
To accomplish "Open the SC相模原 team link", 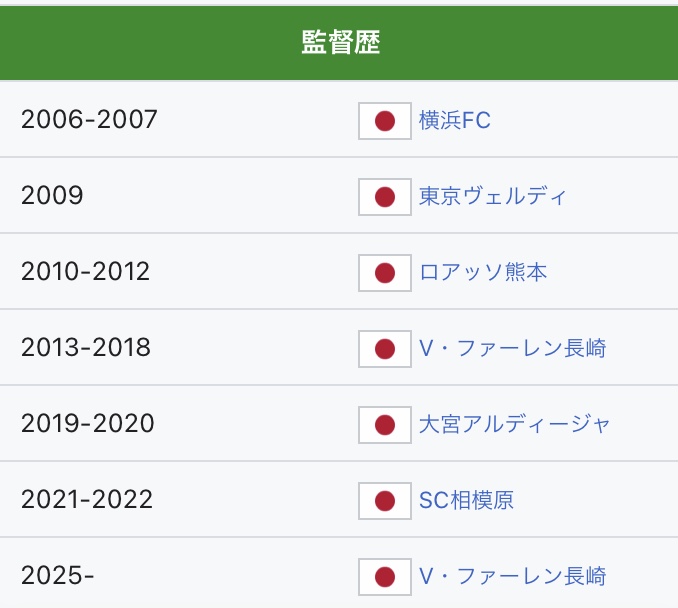I will coord(466,500).
